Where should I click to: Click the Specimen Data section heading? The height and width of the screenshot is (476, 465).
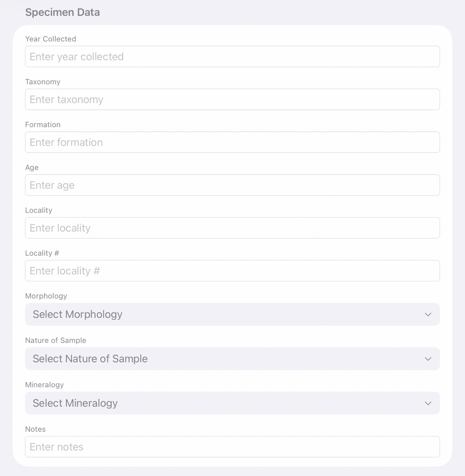[62, 12]
